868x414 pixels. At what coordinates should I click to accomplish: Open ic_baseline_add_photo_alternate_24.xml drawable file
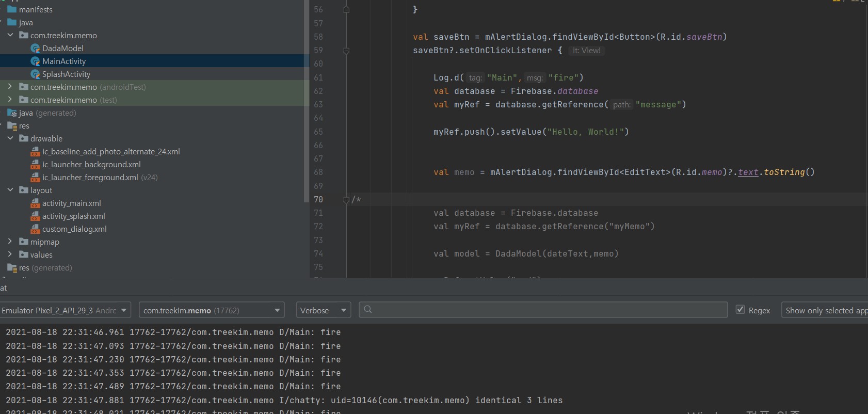coord(110,152)
